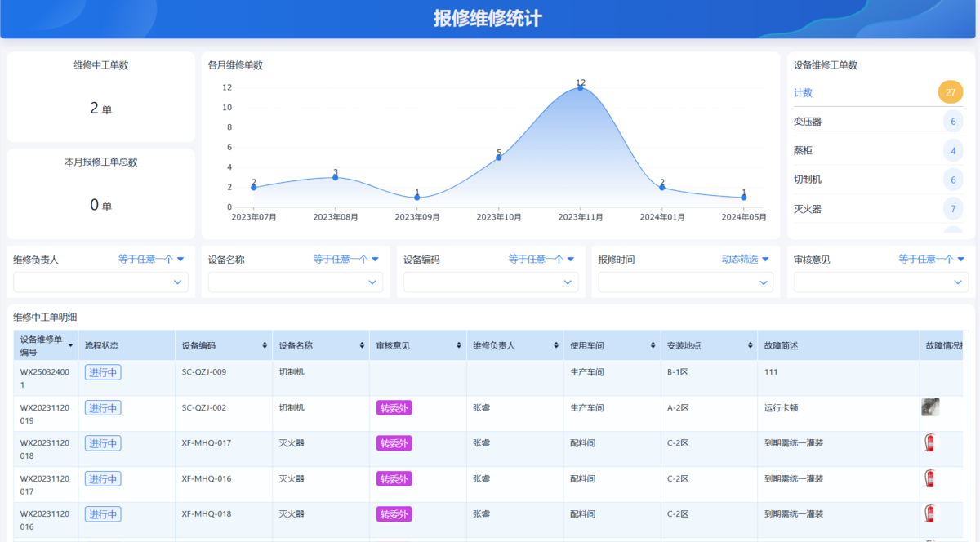Select order number WX20231120019 cell
This screenshot has width=980, height=542.
click(x=45, y=414)
